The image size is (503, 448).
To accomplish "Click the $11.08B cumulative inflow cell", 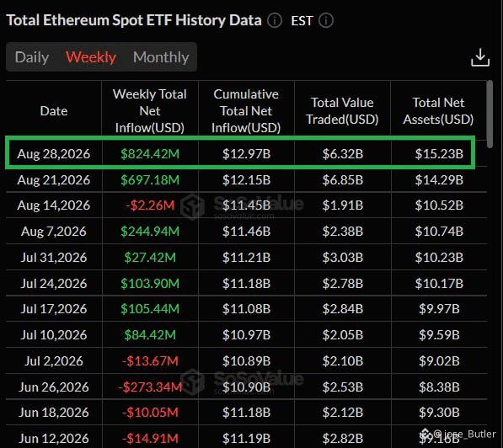I will tap(246, 309).
